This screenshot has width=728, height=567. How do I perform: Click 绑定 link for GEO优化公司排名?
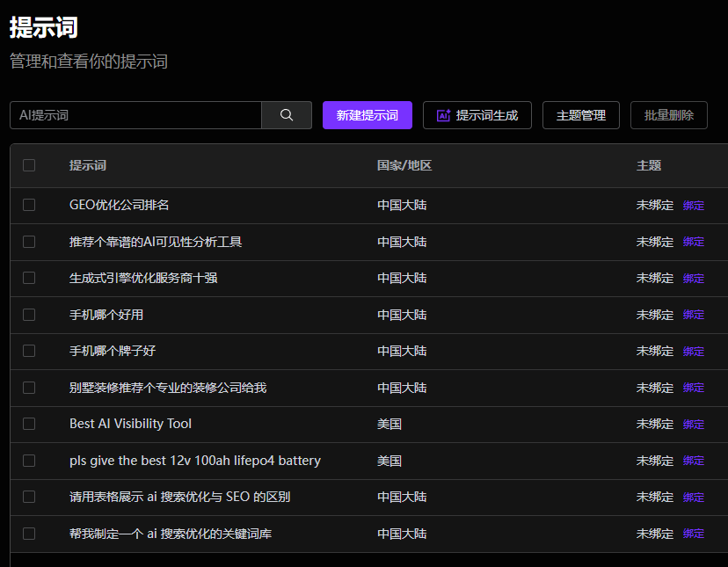coord(694,206)
